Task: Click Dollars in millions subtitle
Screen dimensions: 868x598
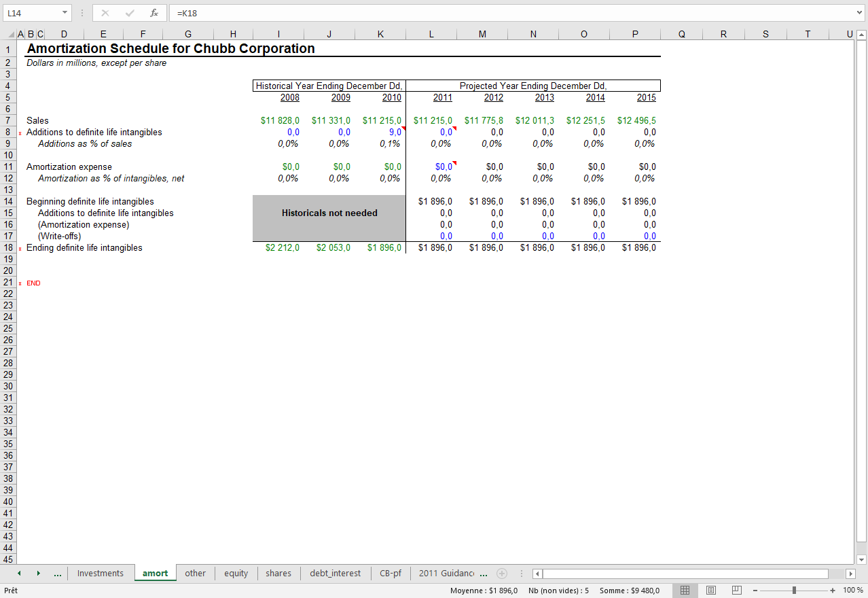Action: (96, 63)
